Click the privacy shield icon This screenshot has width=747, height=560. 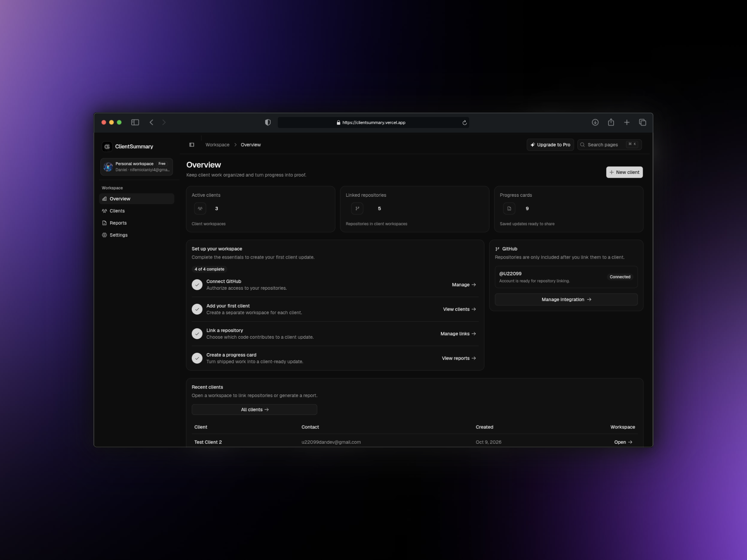click(268, 122)
